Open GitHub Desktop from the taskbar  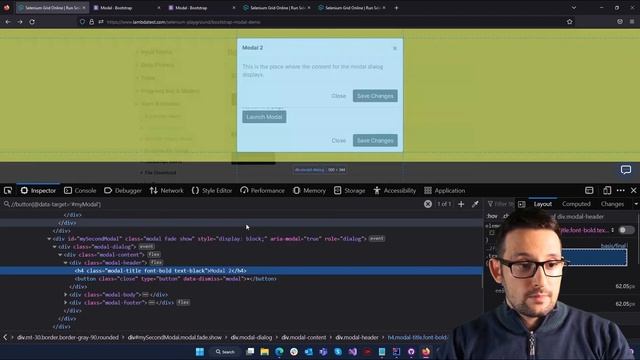pos(411,352)
